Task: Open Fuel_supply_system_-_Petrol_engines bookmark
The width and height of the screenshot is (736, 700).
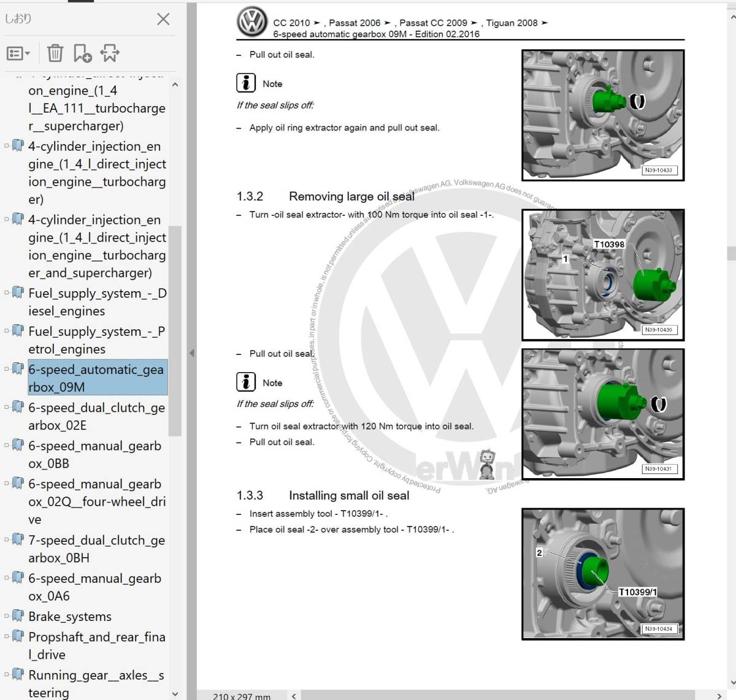Action: click(96, 340)
